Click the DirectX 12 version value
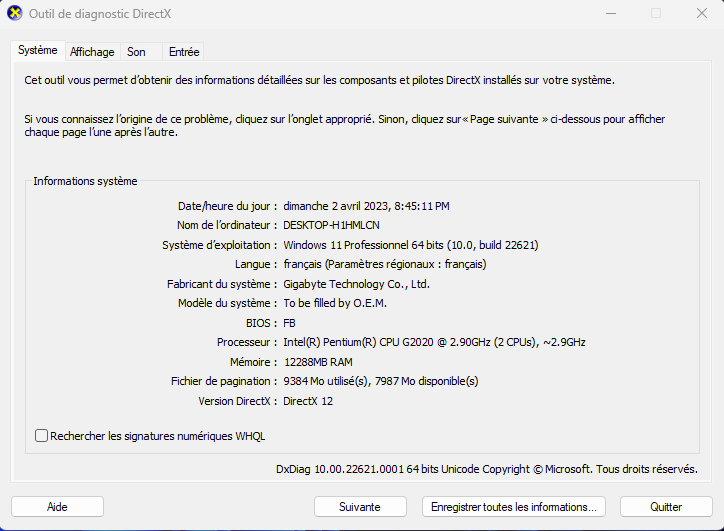This screenshot has height=531, width=724. point(308,401)
